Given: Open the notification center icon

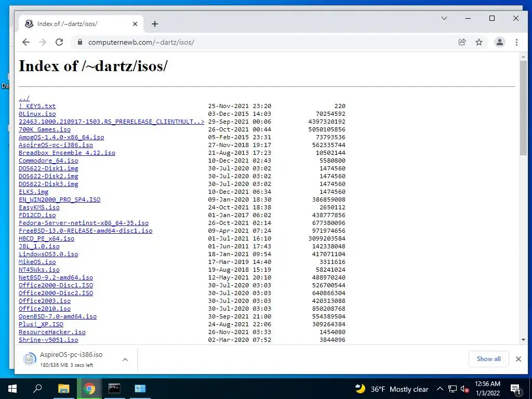Looking at the screenshot, I should pyautogui.click(x=515, y=389).
